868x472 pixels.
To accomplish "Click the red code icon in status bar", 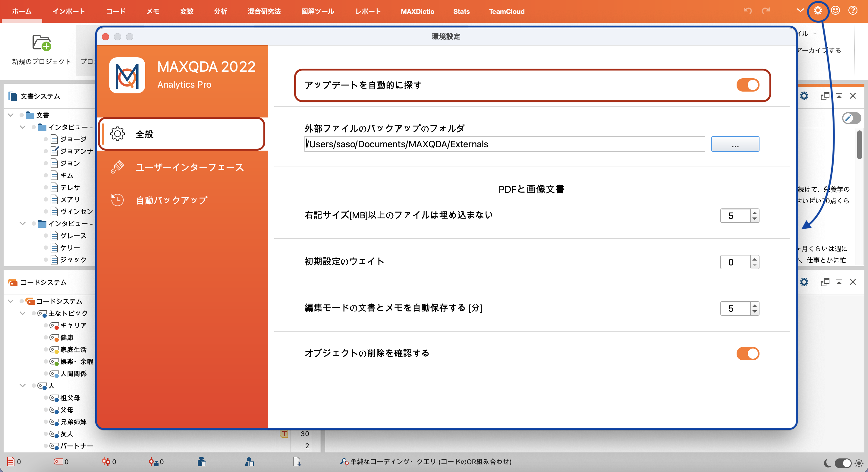I will [x=58, y=461].
